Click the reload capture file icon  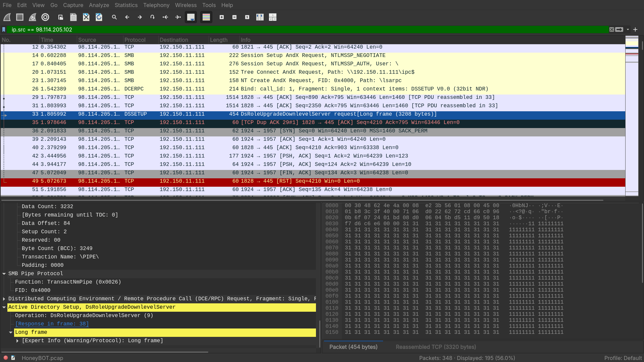point(99,17)
